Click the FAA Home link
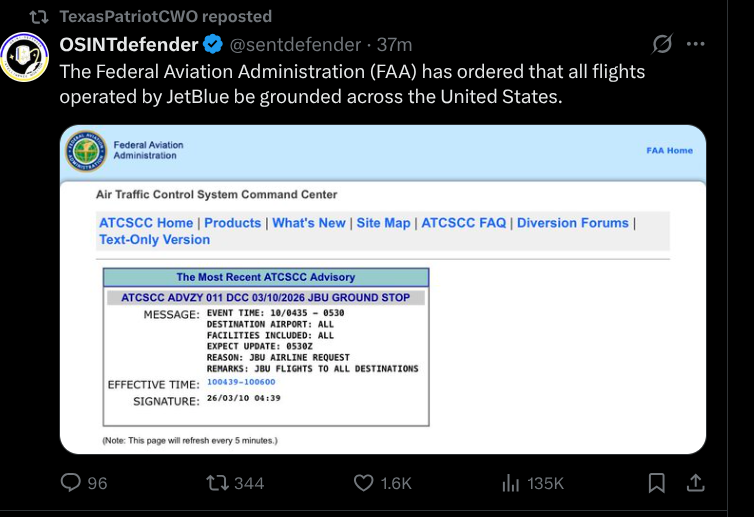 [669, 150]
